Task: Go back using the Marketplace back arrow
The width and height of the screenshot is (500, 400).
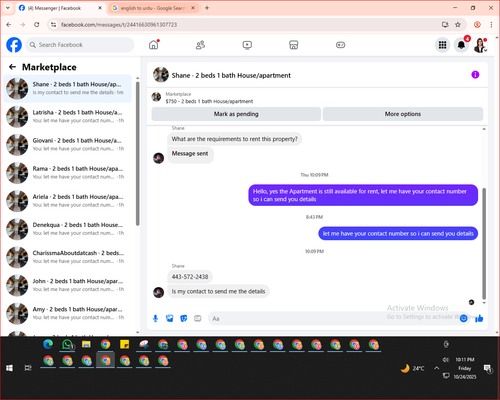Action: [x=13, y=67]
